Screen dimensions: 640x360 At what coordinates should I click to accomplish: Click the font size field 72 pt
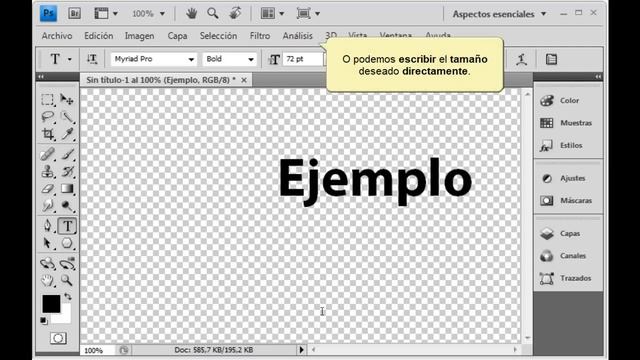(x=304, y=59)
